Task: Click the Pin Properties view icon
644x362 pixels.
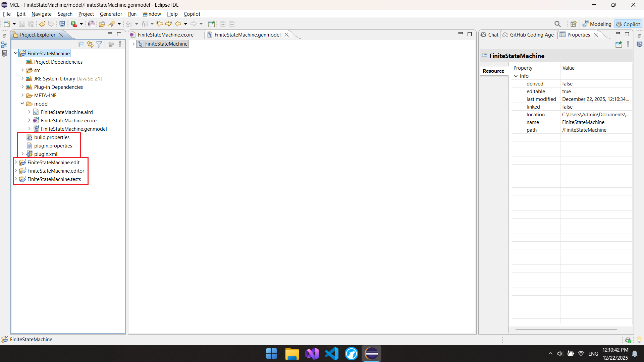Action: coord(619,44)
